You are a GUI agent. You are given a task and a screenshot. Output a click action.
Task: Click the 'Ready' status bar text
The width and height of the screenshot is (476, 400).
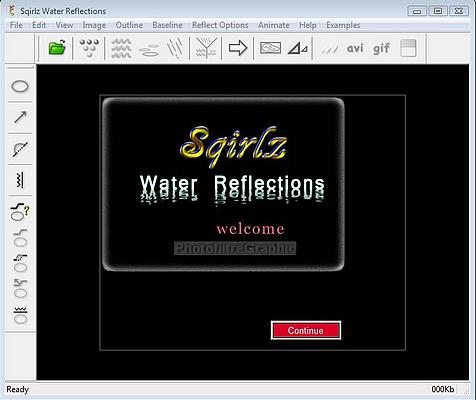point(18,389)
